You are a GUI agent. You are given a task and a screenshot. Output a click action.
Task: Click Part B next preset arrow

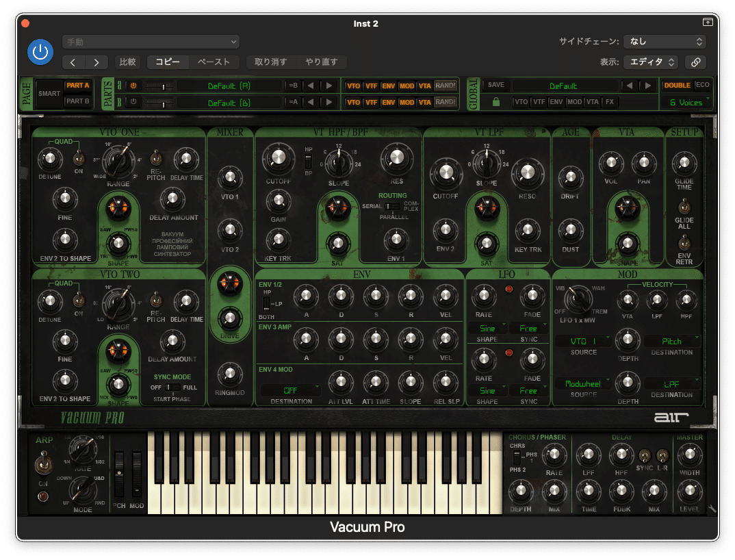click(x=329, y=102)
